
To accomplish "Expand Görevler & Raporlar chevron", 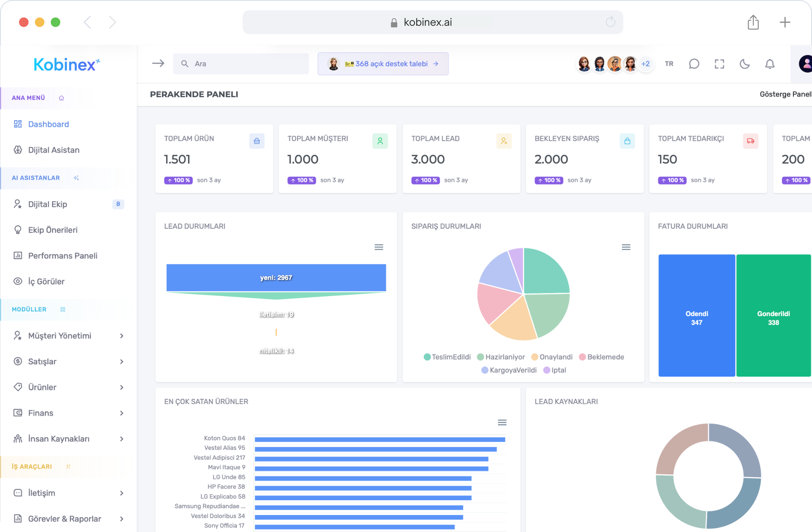I will click(122, 519).
